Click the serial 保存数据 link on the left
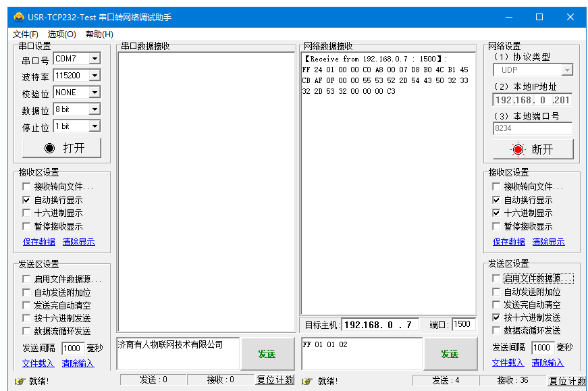This screenshot has height=391, width=588. 39,242
